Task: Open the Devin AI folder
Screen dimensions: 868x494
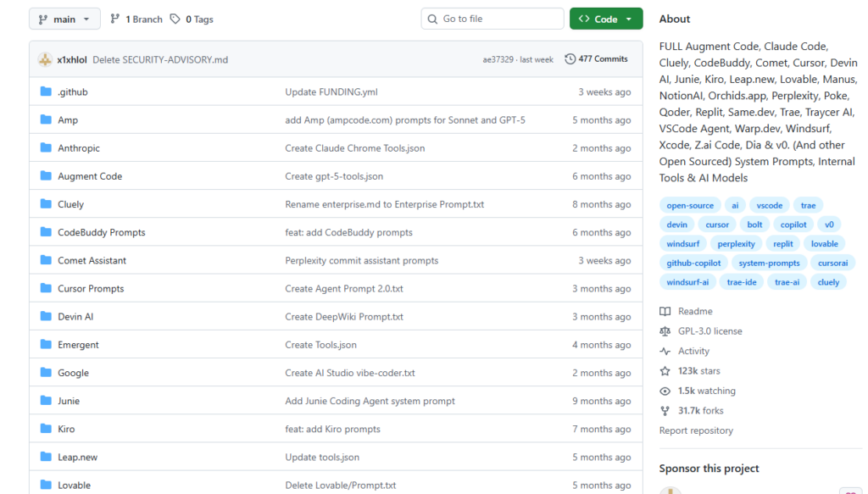Action: pos(75,317)
